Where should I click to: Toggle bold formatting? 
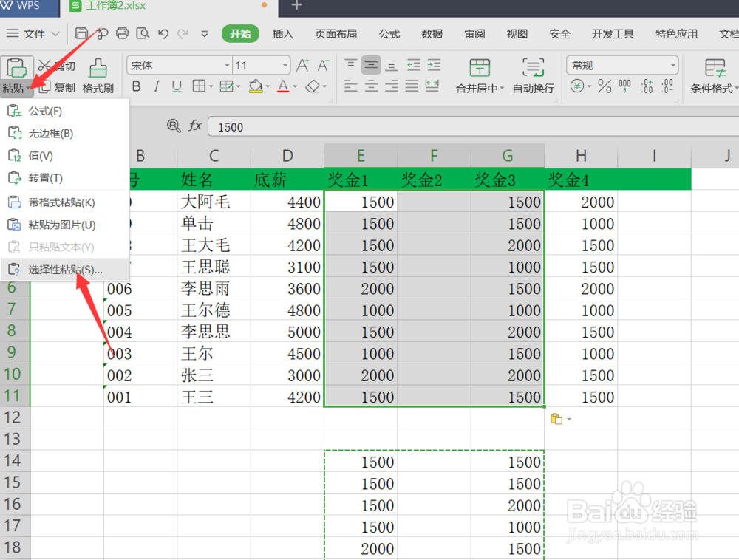pyautogui.click(x=136, y=86)
